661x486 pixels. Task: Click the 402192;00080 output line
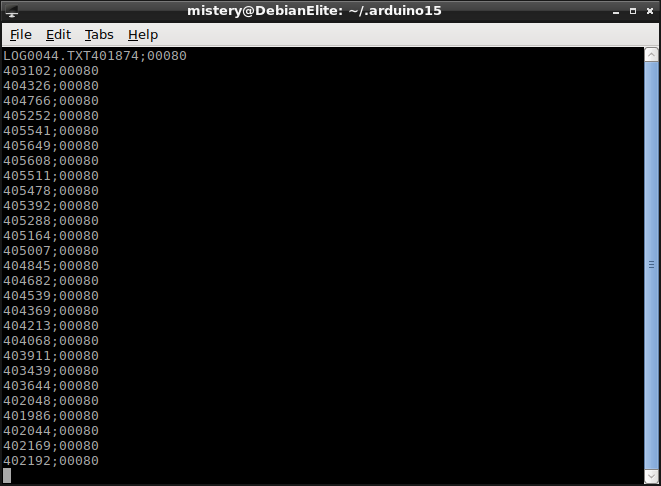[x=51, y=461]
